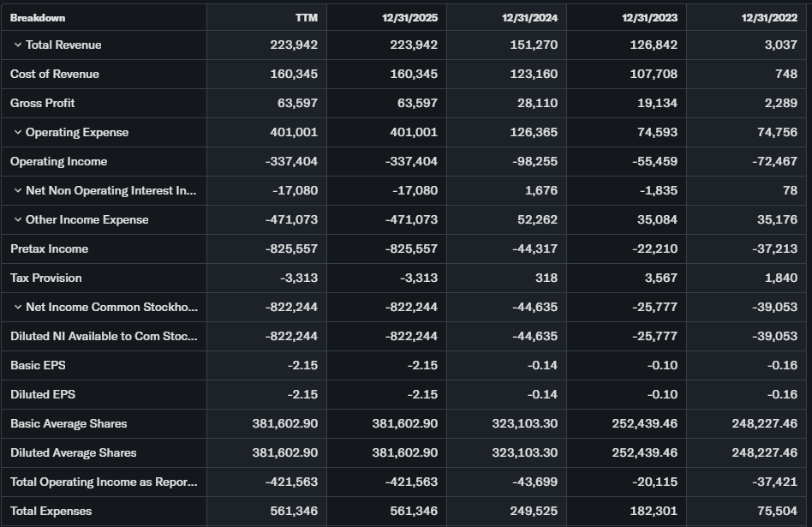
Task: Expand the Operating Expense row chevron
Action: point(18,133)
